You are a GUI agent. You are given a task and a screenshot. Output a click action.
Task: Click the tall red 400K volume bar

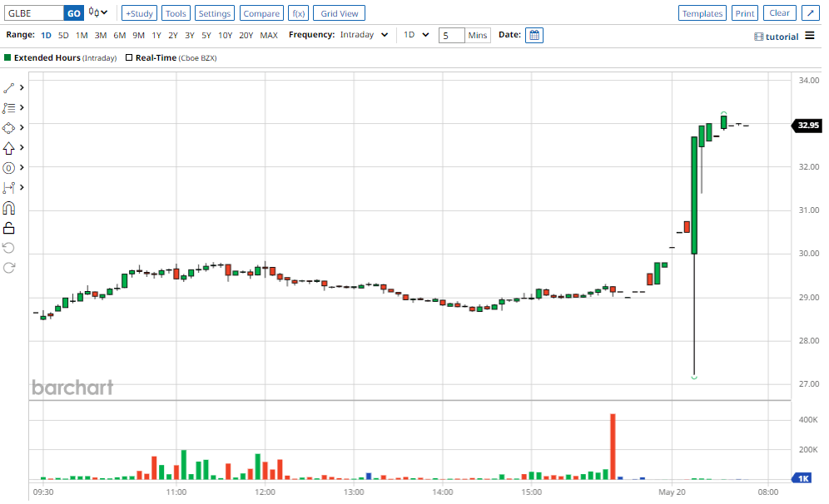point(613,447)
